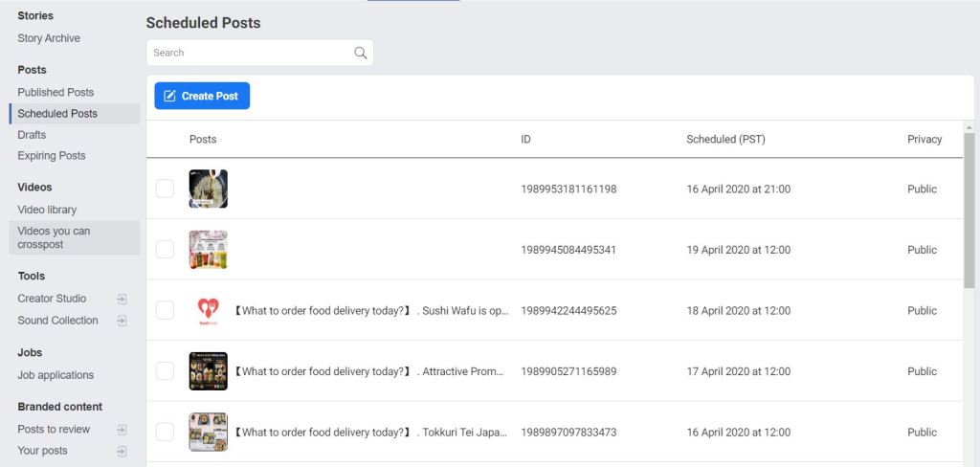Select the checkbox for Sushi Wafu post
This screenshot has width=980, height=467.
click(165, 310)
